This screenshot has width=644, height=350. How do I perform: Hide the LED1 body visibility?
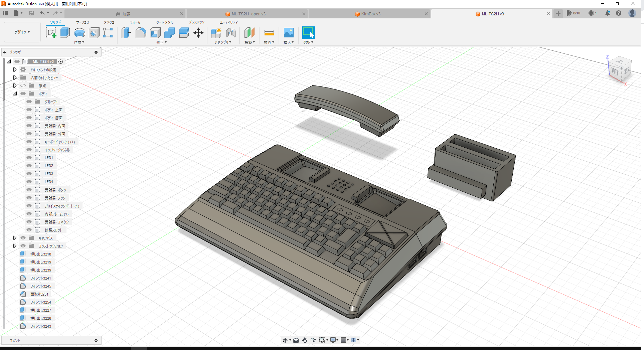(29, 157)
